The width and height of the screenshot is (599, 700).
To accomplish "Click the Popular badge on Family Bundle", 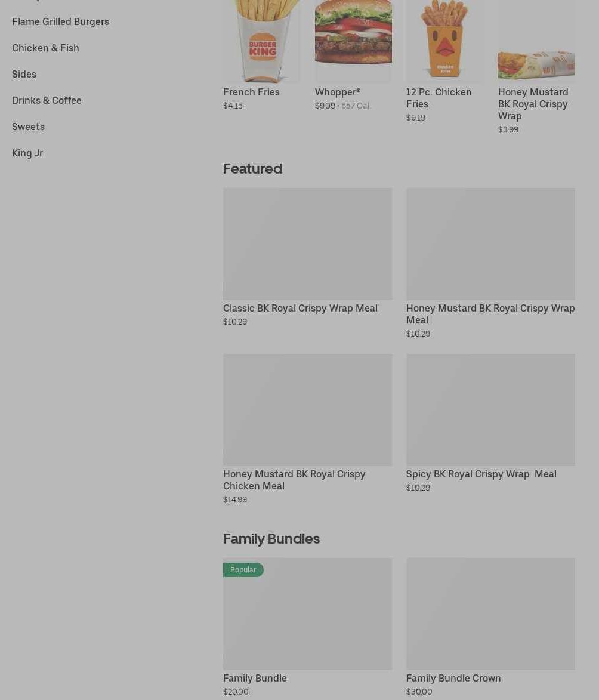I will 243,570.
